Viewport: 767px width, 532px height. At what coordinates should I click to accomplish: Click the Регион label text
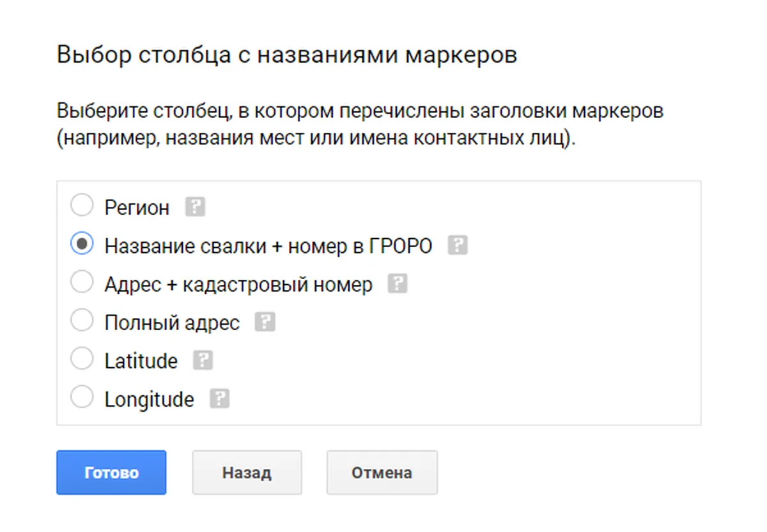pos(137,208)
